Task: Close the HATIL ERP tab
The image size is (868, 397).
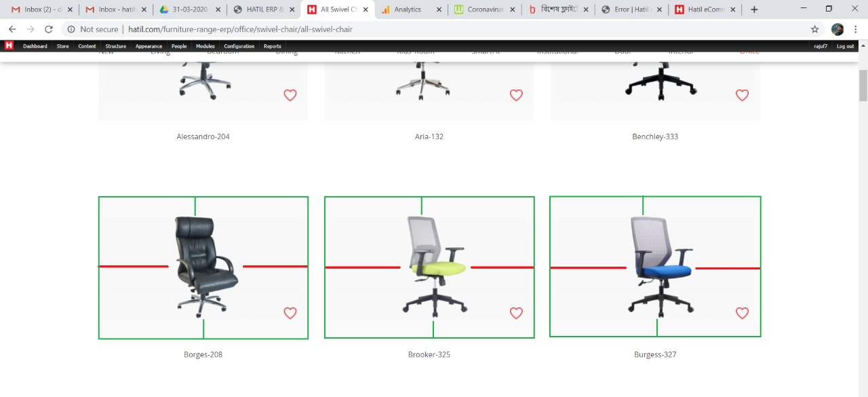Action: 292,10
